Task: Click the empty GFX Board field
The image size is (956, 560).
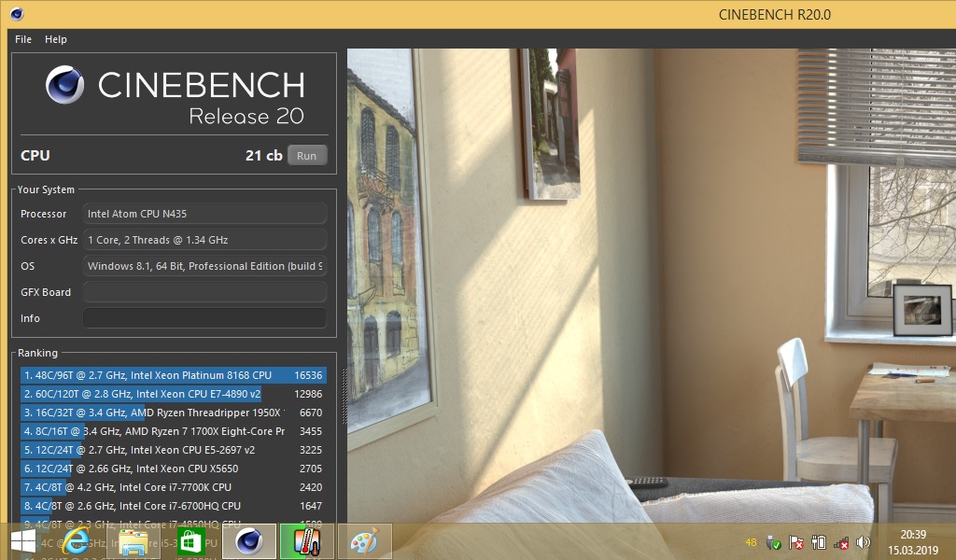Action: 204,292
